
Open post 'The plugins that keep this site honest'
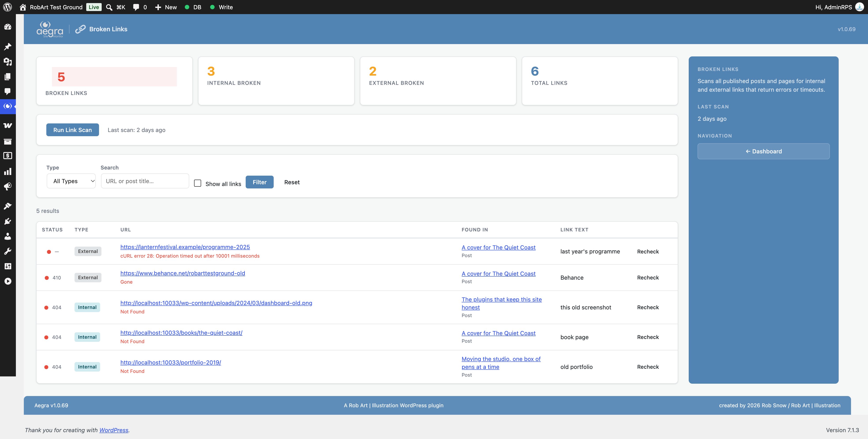pyautogui.click(x=502, y=303)
